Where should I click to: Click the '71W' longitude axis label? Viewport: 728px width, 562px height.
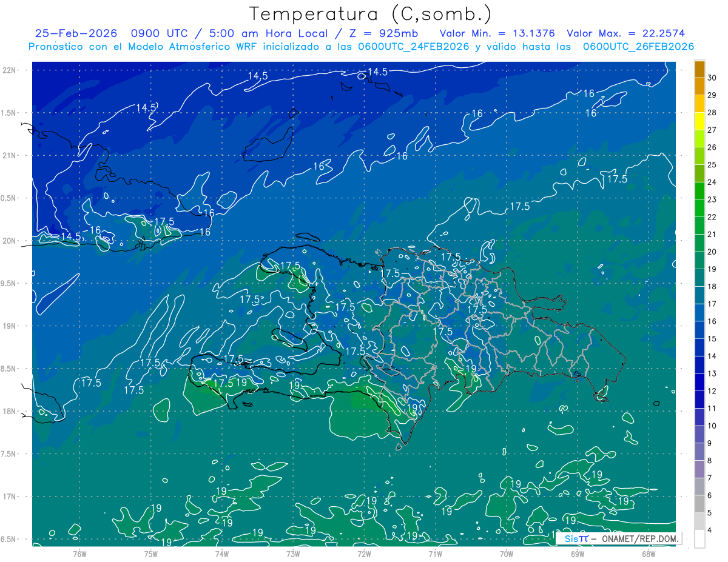coord(435,554)
